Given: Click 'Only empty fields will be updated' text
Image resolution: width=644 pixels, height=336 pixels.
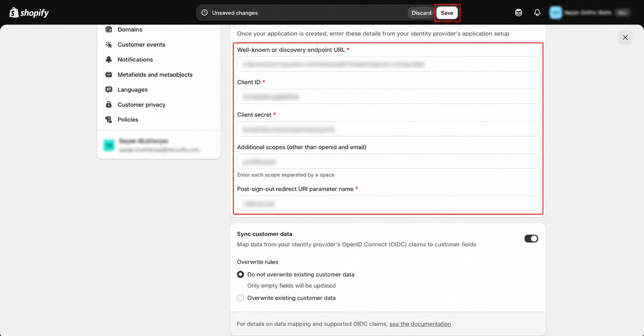Looking at the screenshot, I should coord(291,286).
